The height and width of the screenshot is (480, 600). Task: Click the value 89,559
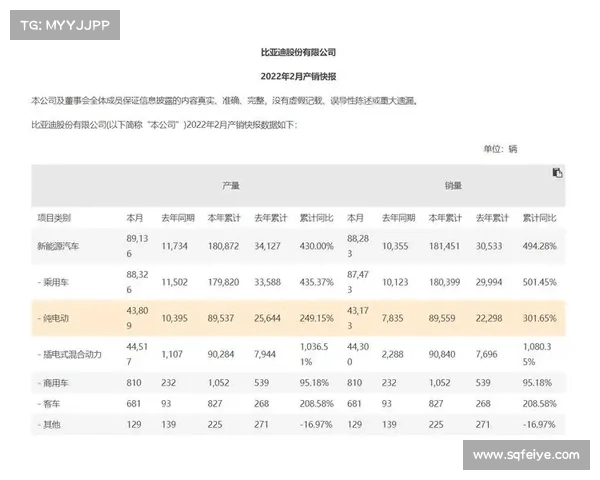click(442, 318)
